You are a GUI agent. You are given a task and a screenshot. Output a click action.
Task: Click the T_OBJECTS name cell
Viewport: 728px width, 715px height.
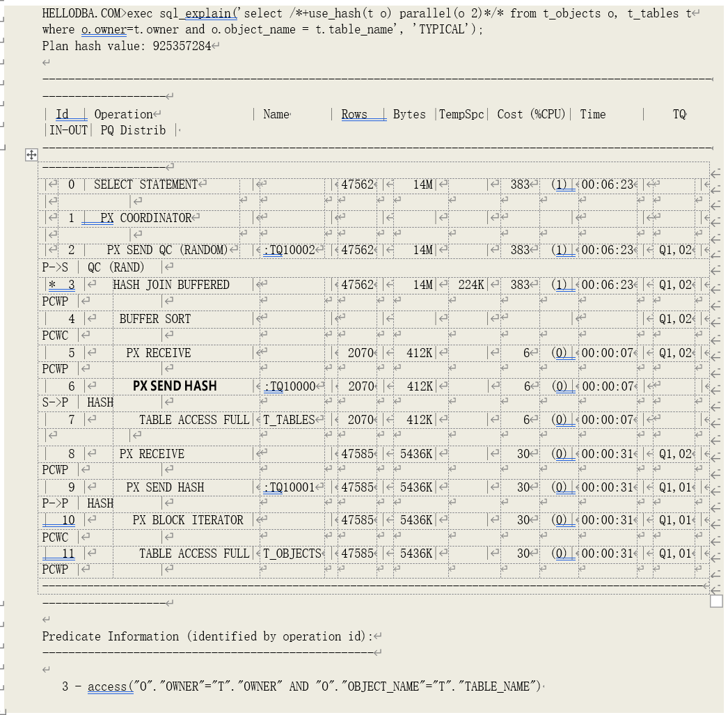292,553
